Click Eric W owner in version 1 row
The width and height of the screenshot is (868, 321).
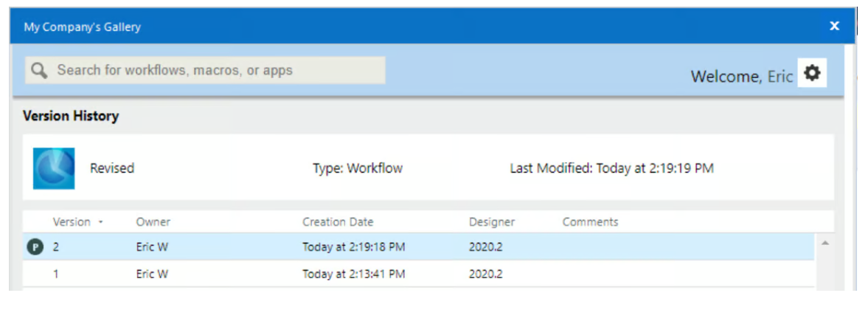[x=152, y=274]
